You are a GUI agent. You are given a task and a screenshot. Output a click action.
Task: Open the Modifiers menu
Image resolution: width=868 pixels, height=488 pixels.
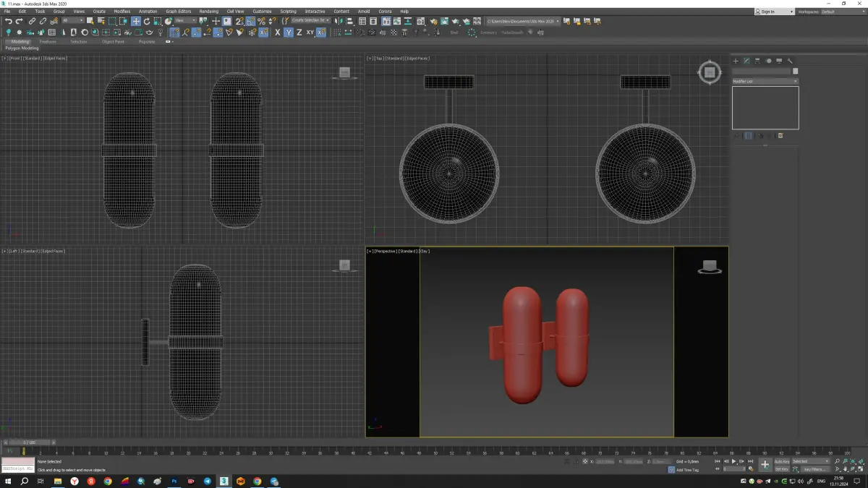[x=122, y=12]
